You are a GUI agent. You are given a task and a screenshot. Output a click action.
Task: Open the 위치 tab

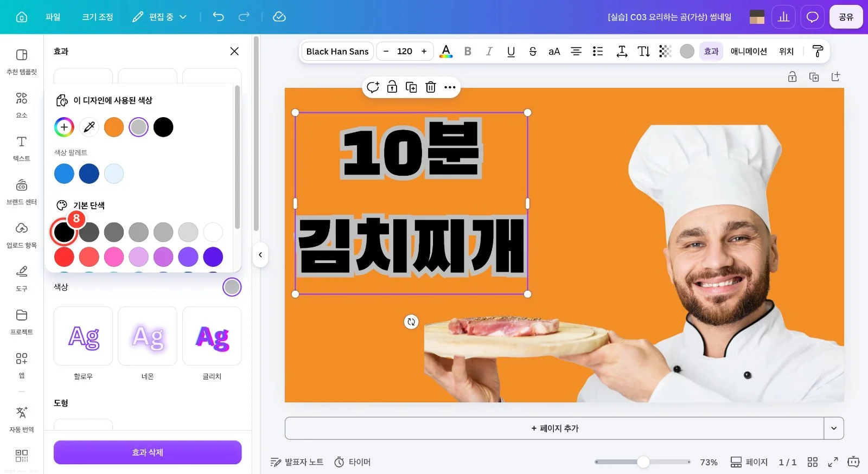787,52
